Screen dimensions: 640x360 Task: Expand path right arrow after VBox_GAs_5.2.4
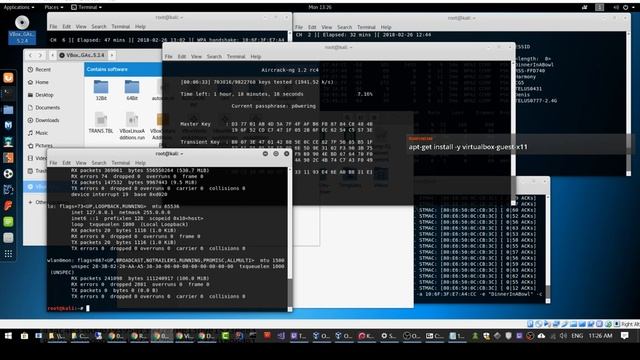point(112,55)
